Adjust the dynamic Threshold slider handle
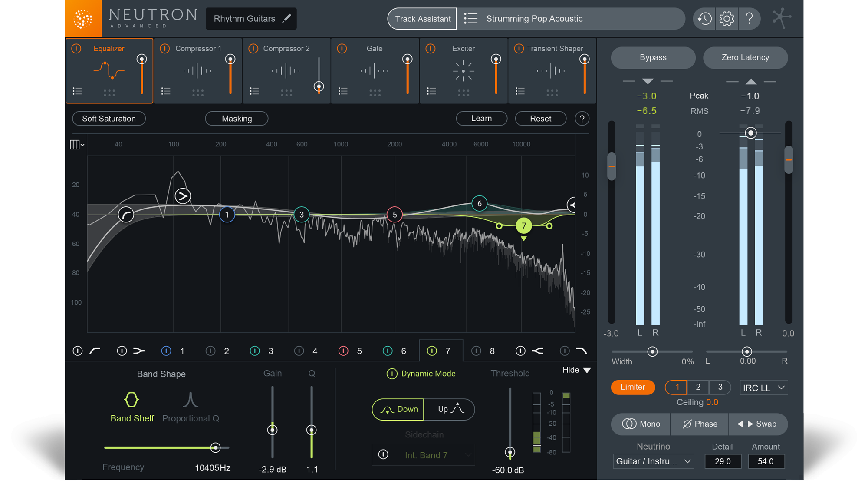868x487 pixels. click(x=510, y=452)
